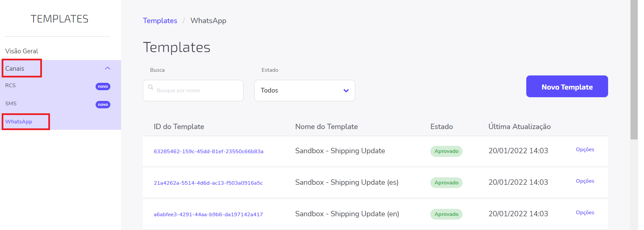Open template ID a6abfee3-4291-44aa-b9b6-da197142a417

coord(208,215)
